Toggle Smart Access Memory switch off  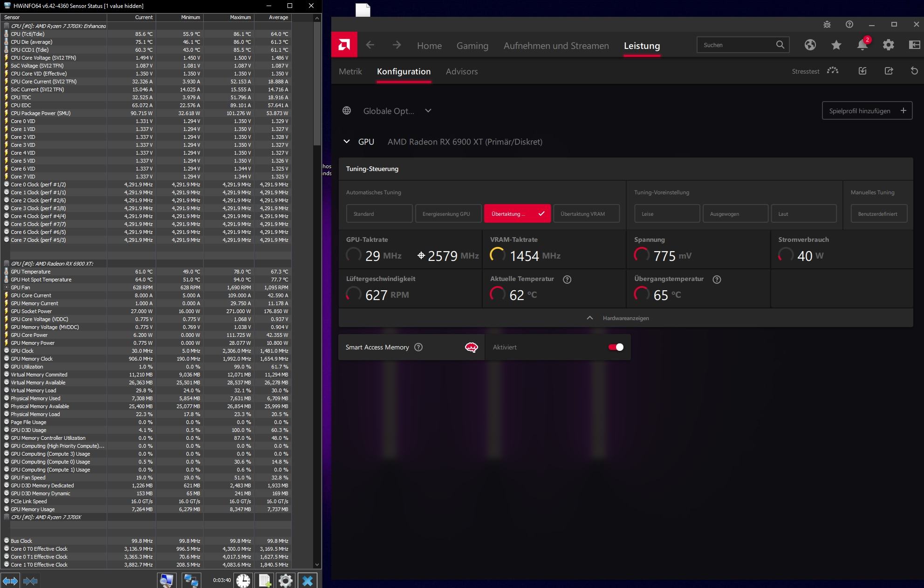click(616, 347)
